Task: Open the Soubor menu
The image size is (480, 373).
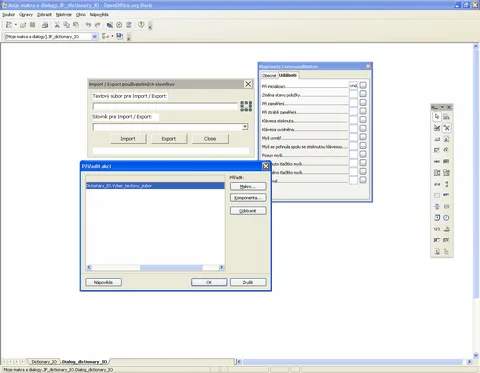Action: pyautogui.click(x=9, y=15)
